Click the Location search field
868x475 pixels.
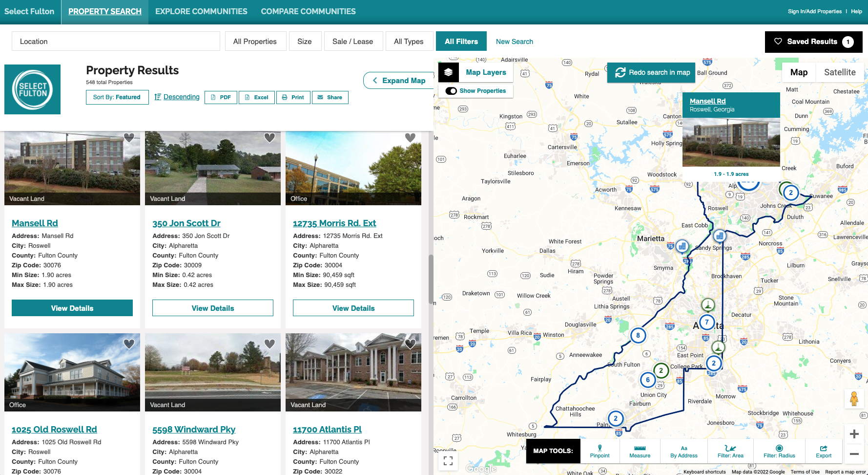coord(116,42)
